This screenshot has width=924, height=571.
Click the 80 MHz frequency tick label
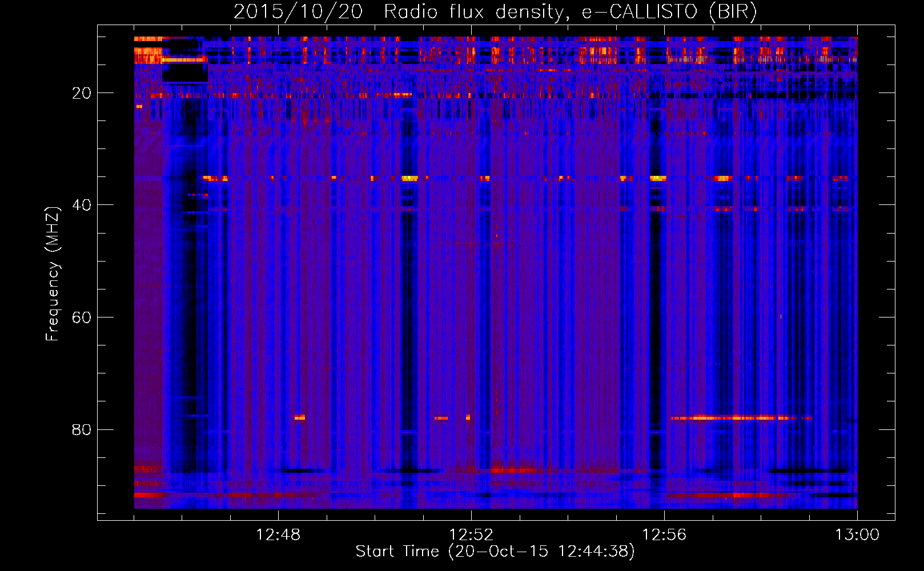tap(82, 429)
